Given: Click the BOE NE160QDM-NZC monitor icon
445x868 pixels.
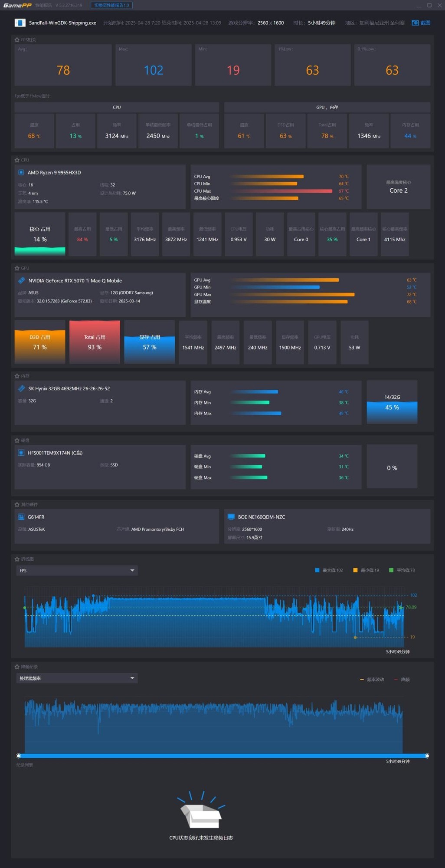Looking at the screenshot, I should pos(231,517).
